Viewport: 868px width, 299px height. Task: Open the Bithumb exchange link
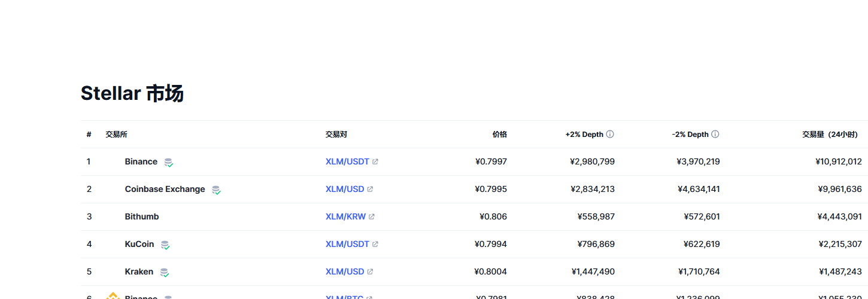pyautogui.click(x=142, y=216)
